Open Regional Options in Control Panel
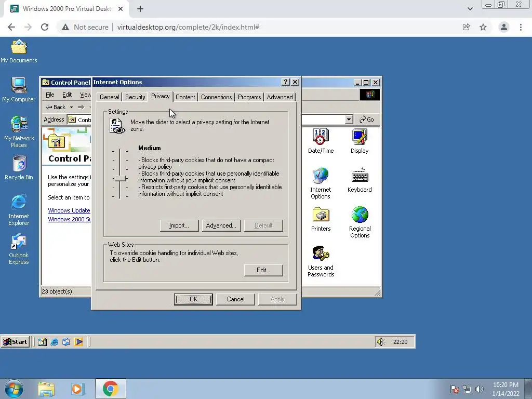Image resolution: width=532 pixels, height=399 pixels. [x=360, y=222]
